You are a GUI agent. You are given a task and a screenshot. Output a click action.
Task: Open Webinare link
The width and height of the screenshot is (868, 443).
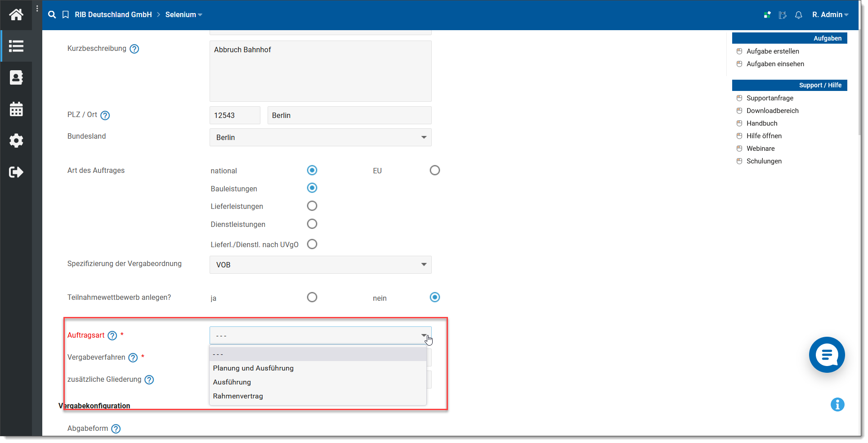[x=761, y=149]
